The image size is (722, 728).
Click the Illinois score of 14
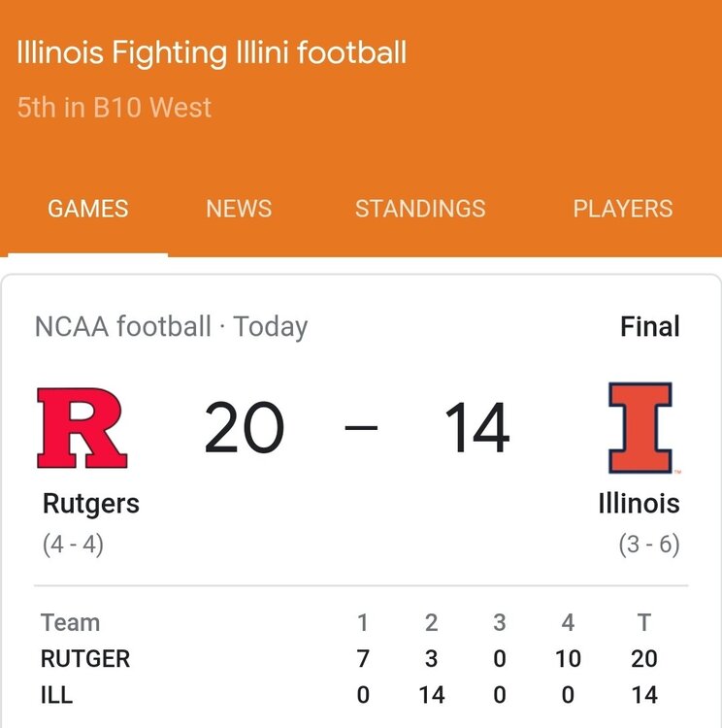pos(476,429)
